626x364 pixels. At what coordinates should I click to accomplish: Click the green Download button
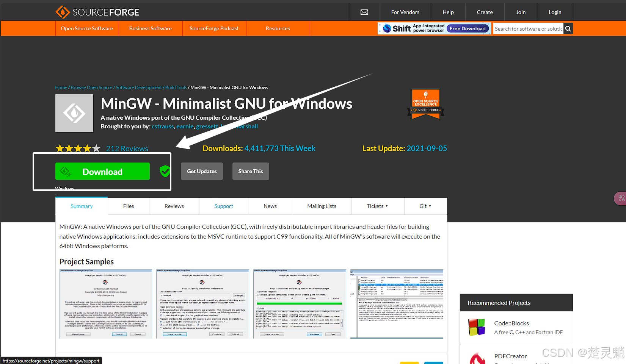point(102,172)
